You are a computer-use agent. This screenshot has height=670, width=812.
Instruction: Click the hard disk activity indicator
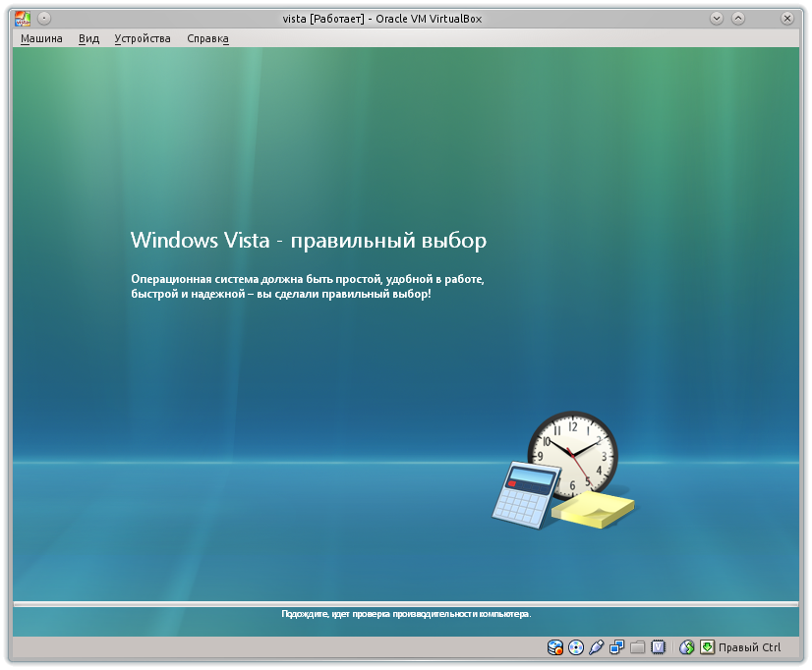(553, 647)
